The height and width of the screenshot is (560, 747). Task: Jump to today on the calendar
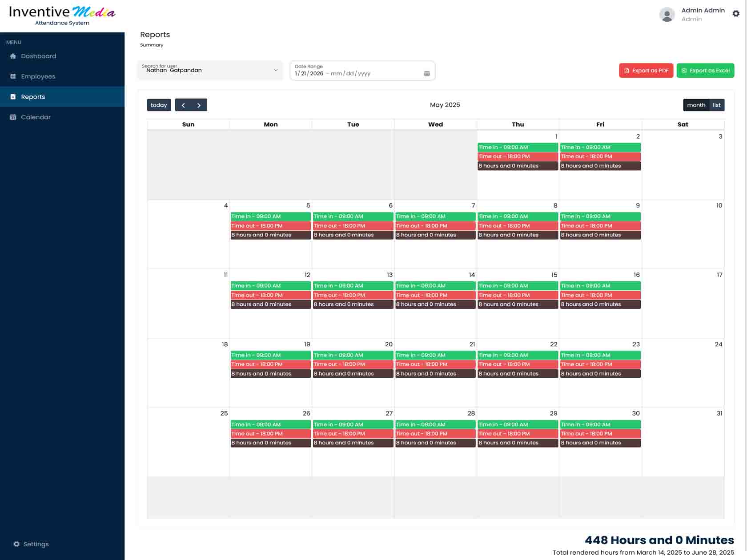[159, 105]
